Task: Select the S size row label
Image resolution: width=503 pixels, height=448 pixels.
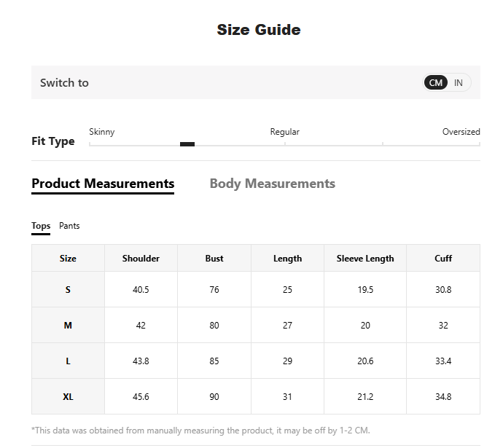Action: (68, 289)
